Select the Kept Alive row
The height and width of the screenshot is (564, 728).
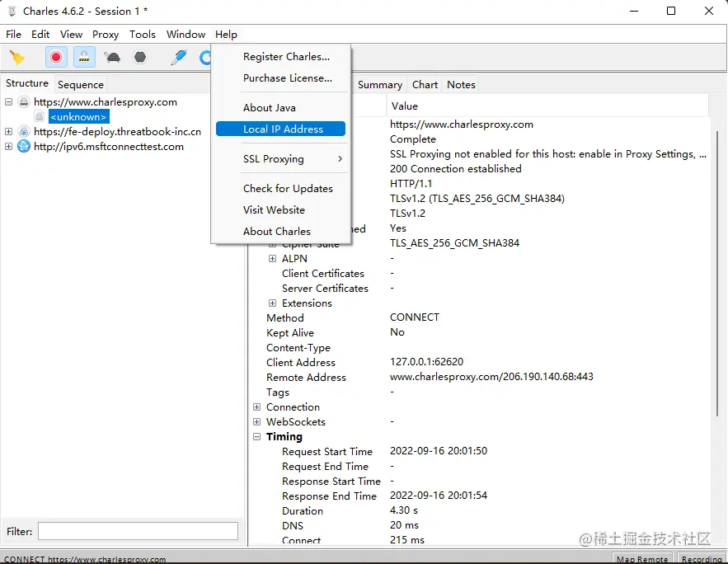[480, 332]
